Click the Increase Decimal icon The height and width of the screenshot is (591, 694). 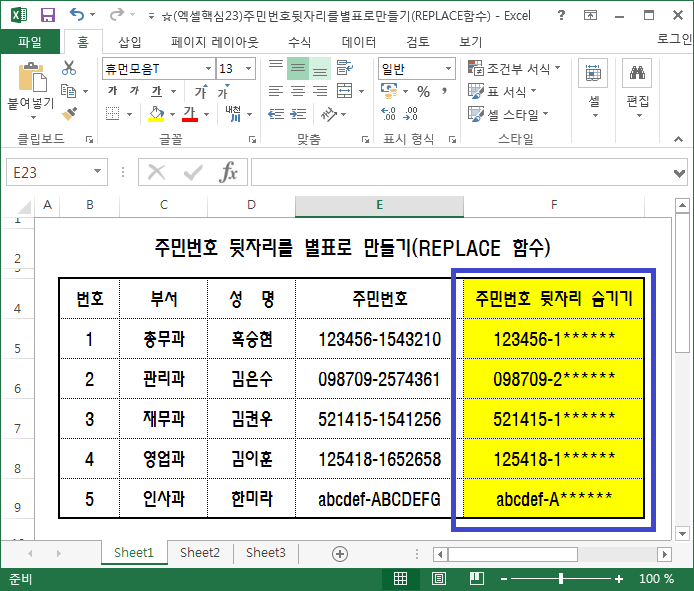[388, 114]
